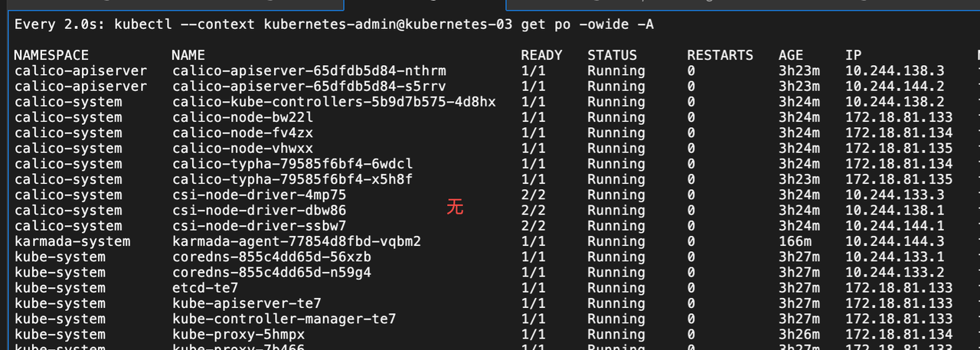This screenshot has width=980, height=350.
Task: Select pod name calico-kube-controllers-5b9d7b575-4d8hx
Action: pyautogui.click(x=334, y=102)
